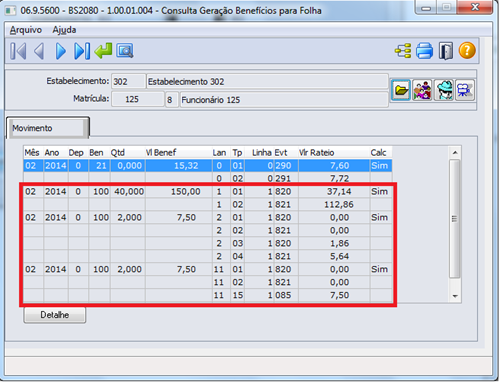Image resolution: width=500 pixels, height=382 pixels.
Task: Click the table scroll down arrow
Action: (455, 296)
